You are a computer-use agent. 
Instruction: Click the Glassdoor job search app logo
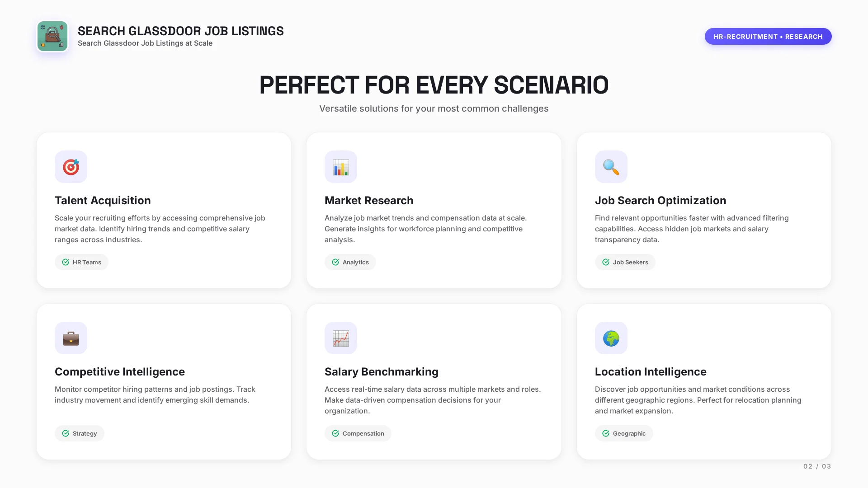click(52, 36)
